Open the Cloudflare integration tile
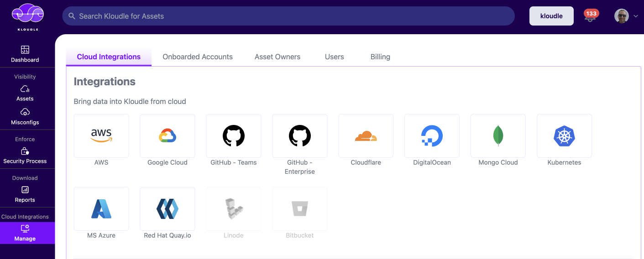644x259 pixels. (366, 136)
